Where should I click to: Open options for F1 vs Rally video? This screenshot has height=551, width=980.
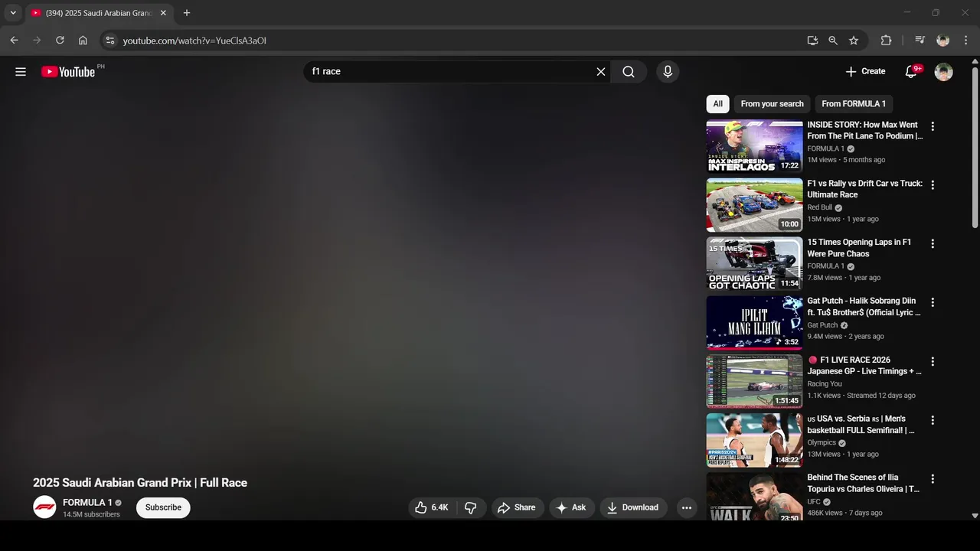click(x=933, y=185)
